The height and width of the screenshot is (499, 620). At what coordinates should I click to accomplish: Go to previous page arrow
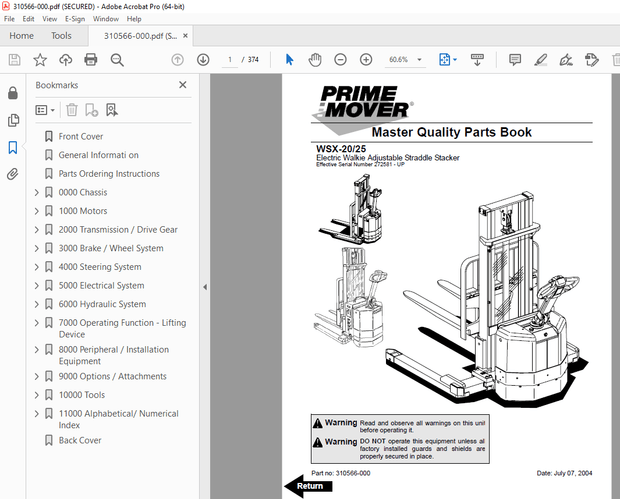point(178,60)
